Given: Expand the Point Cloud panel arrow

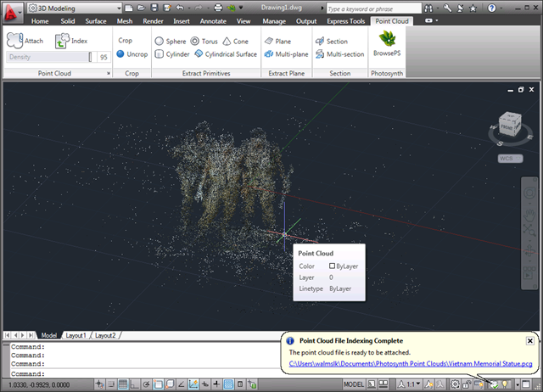Looking at the screenshot, I should click(x=108, y=74).
